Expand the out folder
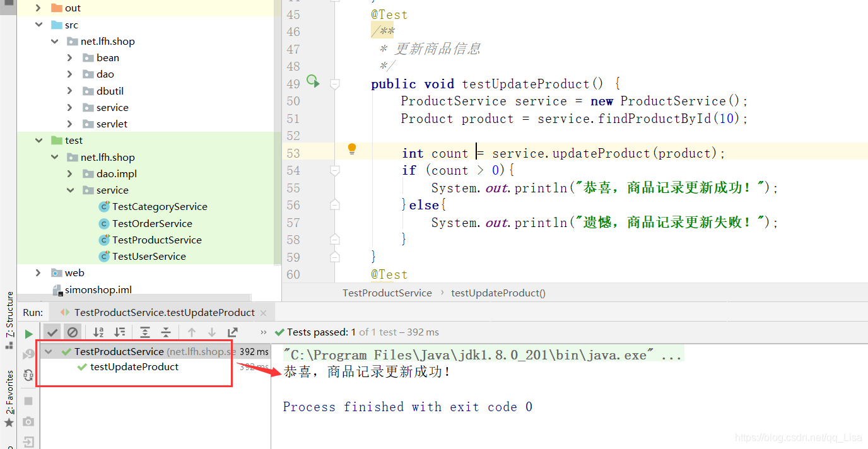The width and height of the screenshot is (868, 449). point(38,8)
